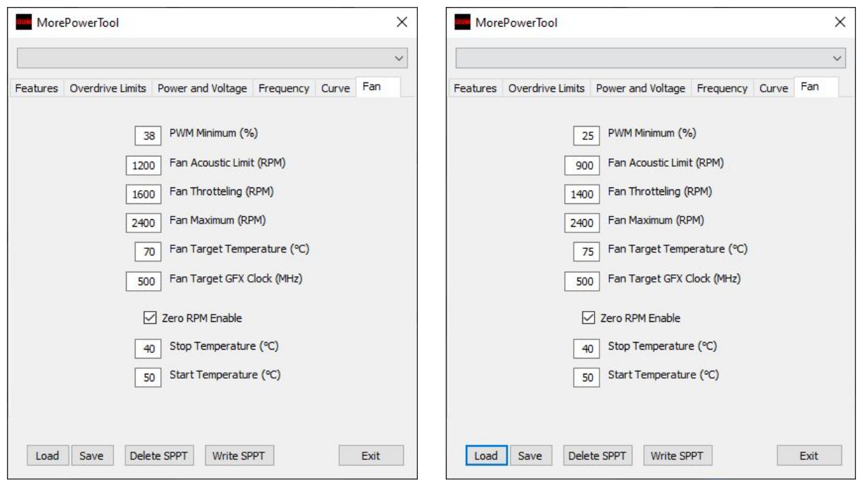Go to Frequency tab in the right window

point(722,89)
